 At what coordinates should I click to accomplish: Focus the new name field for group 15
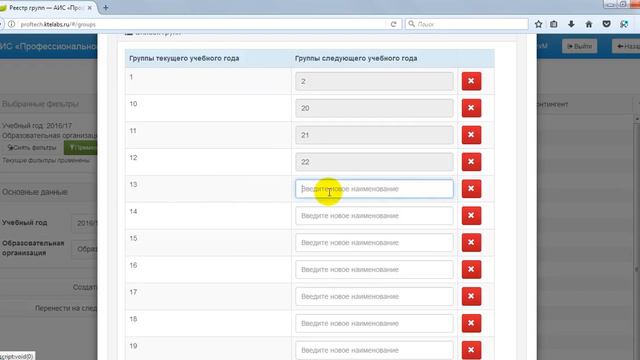click(374, 243)
